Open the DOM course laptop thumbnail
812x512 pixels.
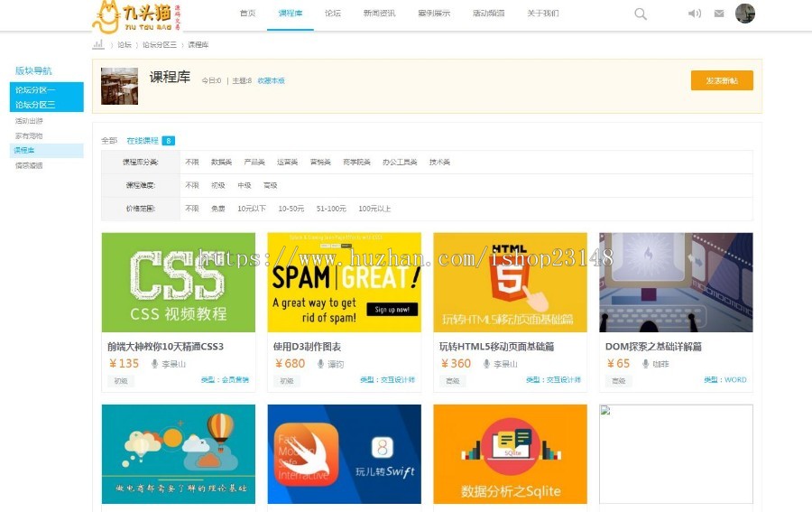click(676, 283)
